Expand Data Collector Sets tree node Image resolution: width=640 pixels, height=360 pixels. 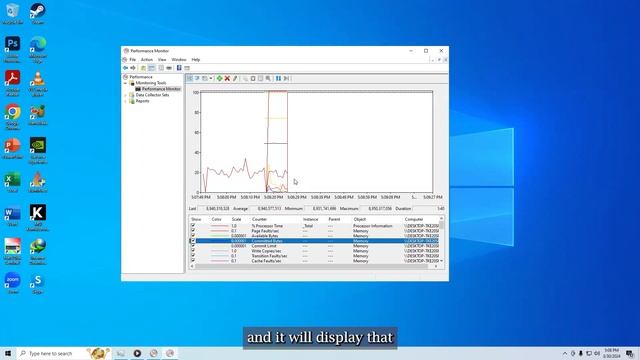point(125,95)
